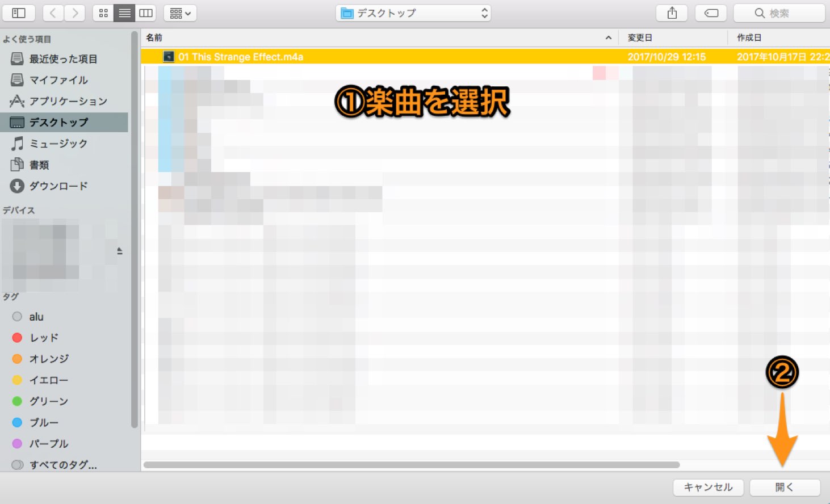Go forward with the right chevron button
The height and width of the screenshot is (504, 830).
(x=74, y=13)
